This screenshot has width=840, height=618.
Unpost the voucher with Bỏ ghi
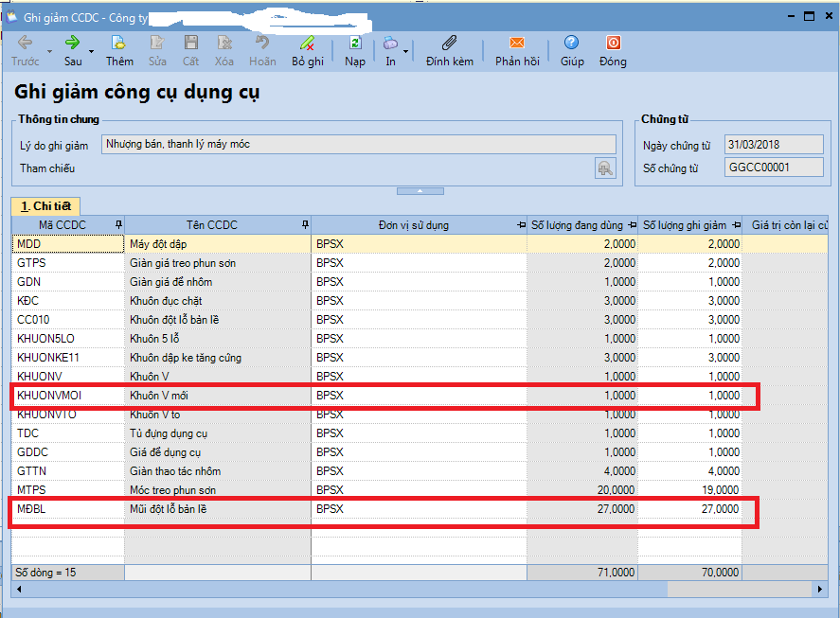[308, 51]
